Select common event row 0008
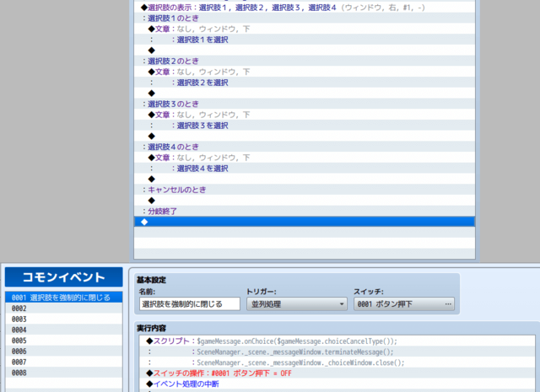 point(64,373)
